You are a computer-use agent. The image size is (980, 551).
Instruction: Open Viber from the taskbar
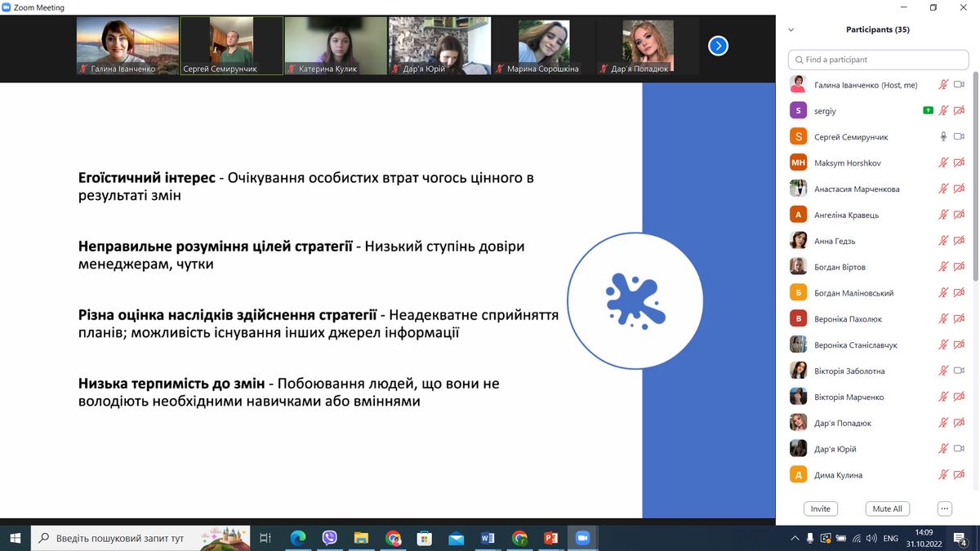click(x=330, y=538)
